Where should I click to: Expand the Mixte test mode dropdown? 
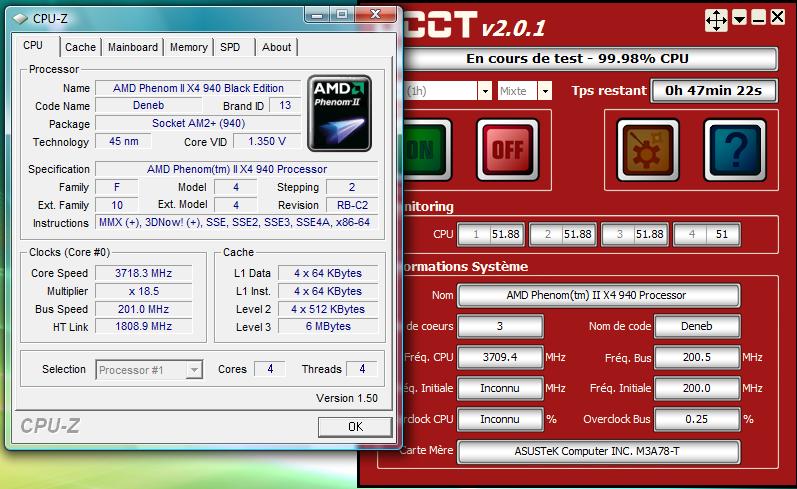tap(545, 91)
